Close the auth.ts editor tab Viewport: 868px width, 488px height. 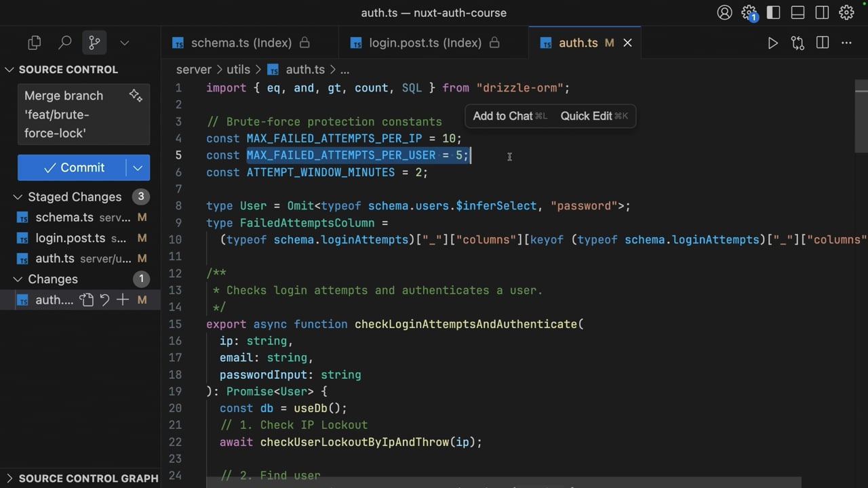click(x=627, y=43)
